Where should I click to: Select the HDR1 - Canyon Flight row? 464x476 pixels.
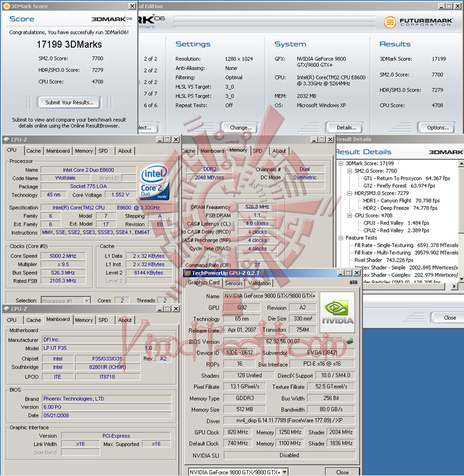pos(401,201)
